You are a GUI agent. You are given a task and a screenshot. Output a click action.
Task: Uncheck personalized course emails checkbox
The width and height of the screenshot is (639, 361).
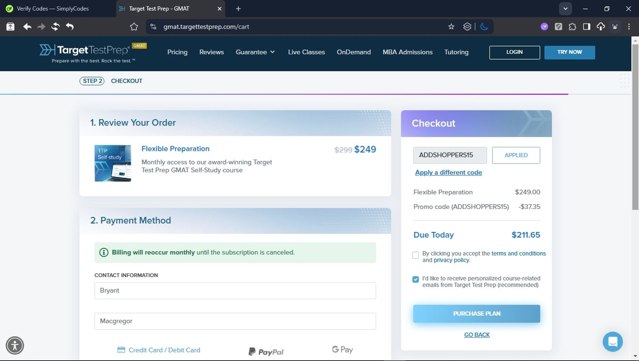(x=415, y=280)
